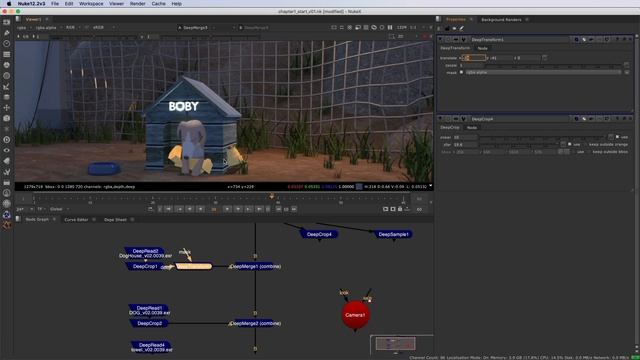Open the Apple menu
The height and width of the screenshot is (360, 640).
click(9, 4)
